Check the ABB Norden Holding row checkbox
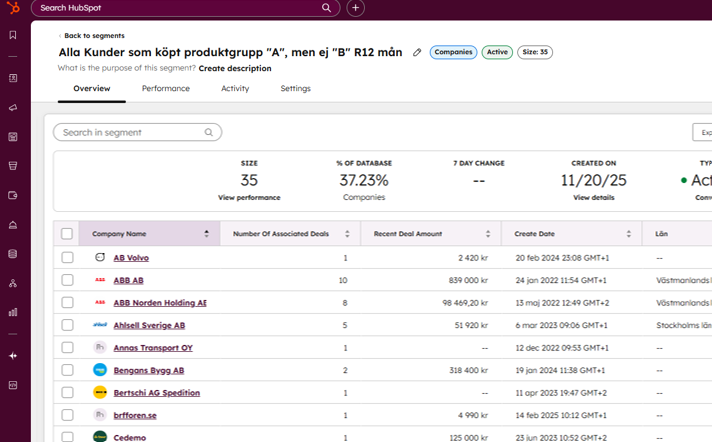 click(67, 303)
